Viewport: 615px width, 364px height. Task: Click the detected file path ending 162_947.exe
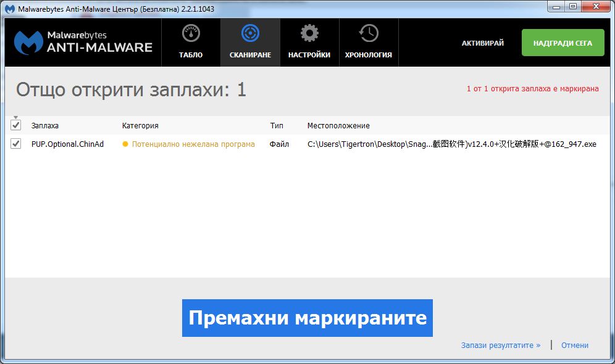pos(452,144)
